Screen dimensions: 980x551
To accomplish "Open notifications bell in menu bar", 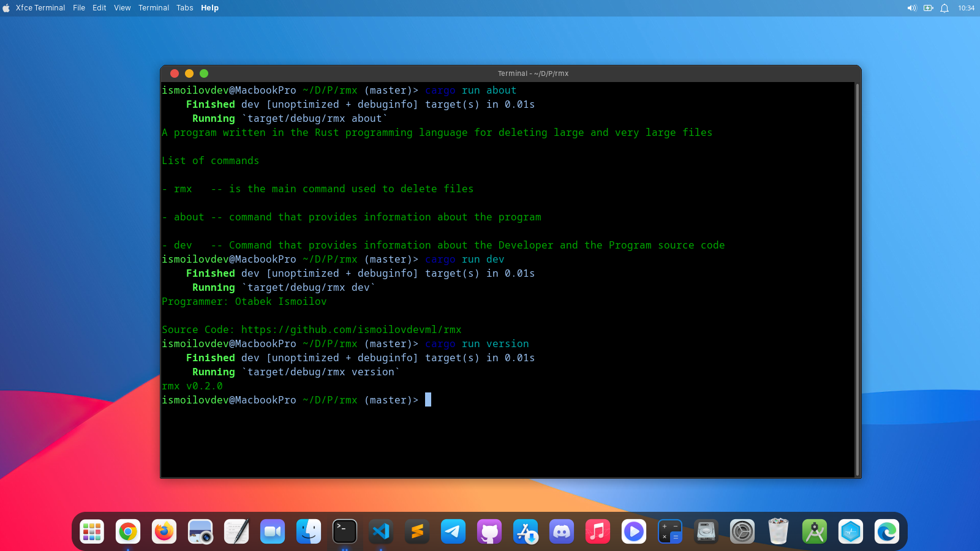I will click(944, 8).
